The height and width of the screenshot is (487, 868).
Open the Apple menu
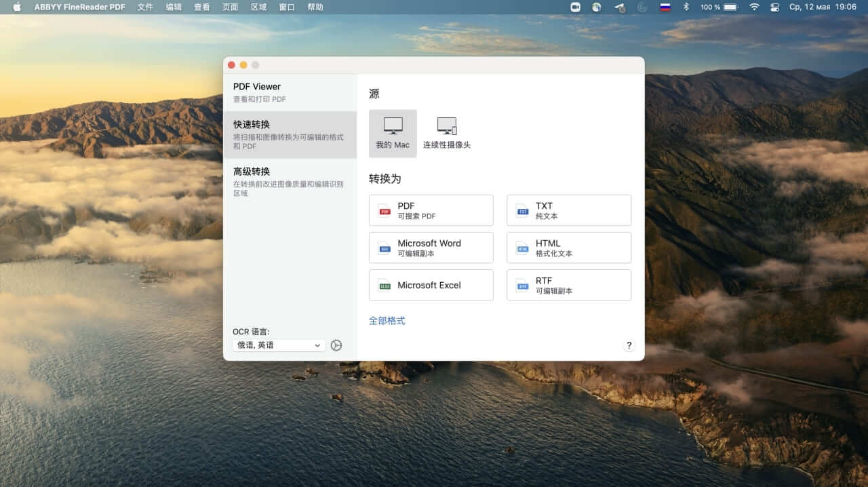click(x=17, y=7)
